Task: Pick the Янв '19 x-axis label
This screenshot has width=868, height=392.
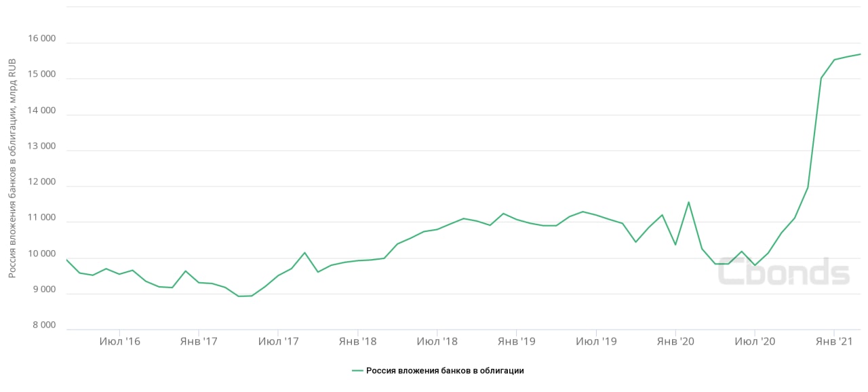Action: pos(517,341)
